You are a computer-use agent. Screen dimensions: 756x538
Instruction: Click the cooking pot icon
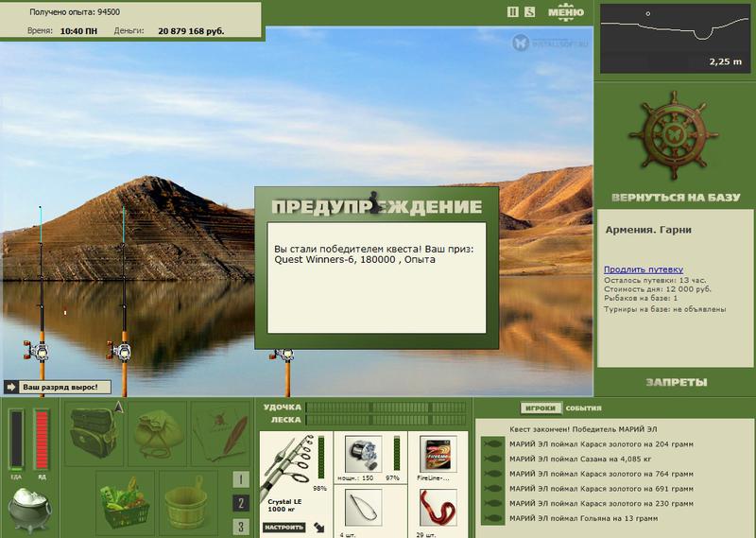pyautogui.click(x=29, y=510)
